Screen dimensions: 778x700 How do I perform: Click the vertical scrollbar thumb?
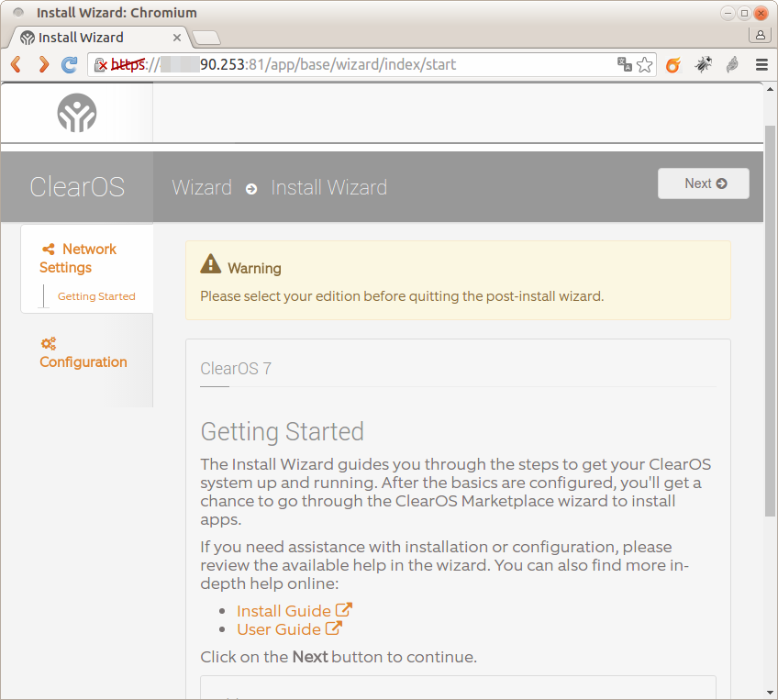(x=770, y=321)
